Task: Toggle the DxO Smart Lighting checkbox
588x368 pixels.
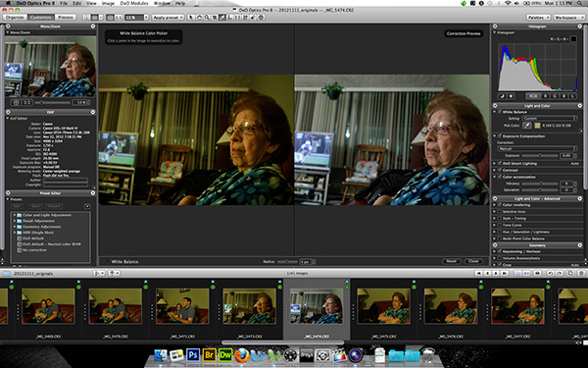Action: (500, 163)
